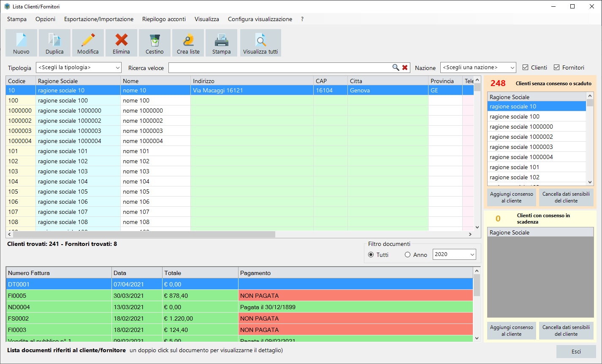Select the 'nome 1000002' cell

[x=155, y=121]
